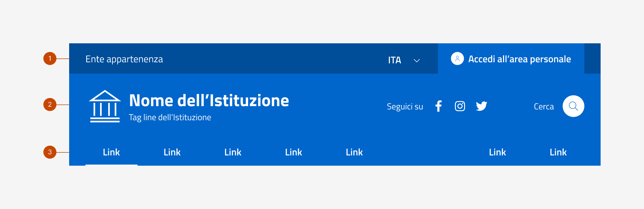Image resolution: width=644 pixels, height=209 pixels.
Task: Select the first active Link tab
Action: [x=111, y=152]
